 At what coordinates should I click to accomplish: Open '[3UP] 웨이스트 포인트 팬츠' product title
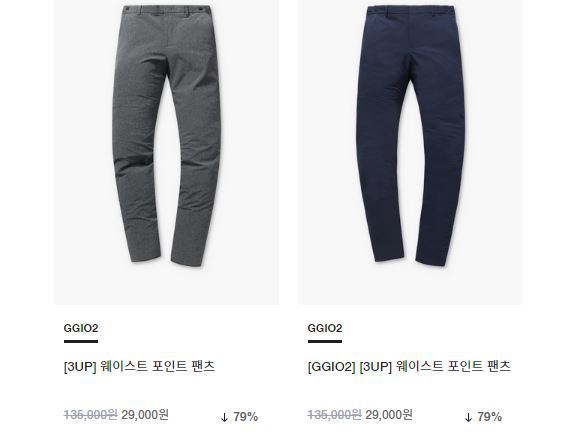click(139, 366)
